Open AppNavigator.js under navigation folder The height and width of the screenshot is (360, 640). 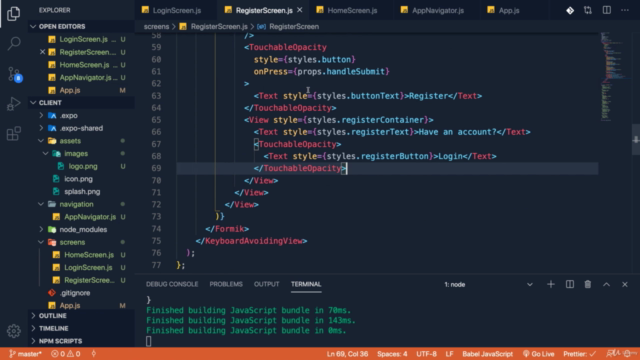click(x=82, y=217)
